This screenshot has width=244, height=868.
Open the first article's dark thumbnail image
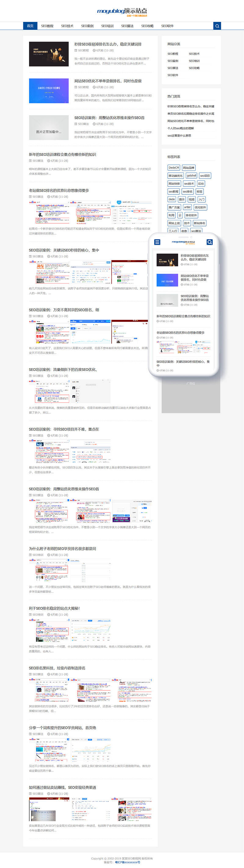point(48,54)
